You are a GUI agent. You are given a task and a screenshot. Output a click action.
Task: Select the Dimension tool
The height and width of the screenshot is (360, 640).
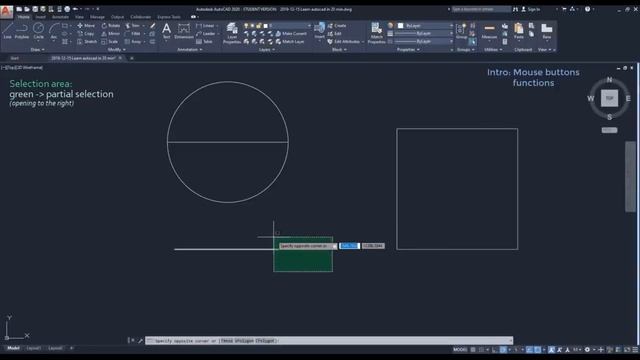pyautogui.click(x=184, y=31)
